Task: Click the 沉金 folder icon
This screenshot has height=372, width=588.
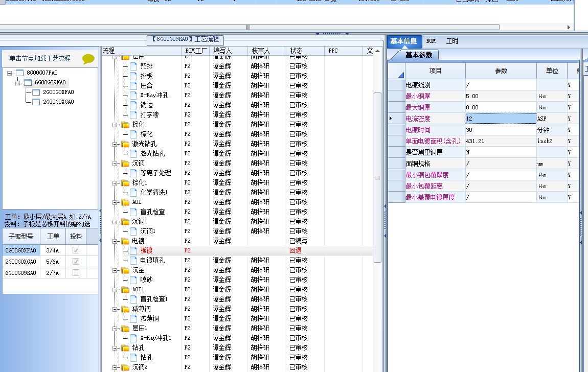Action: point(125,270)
